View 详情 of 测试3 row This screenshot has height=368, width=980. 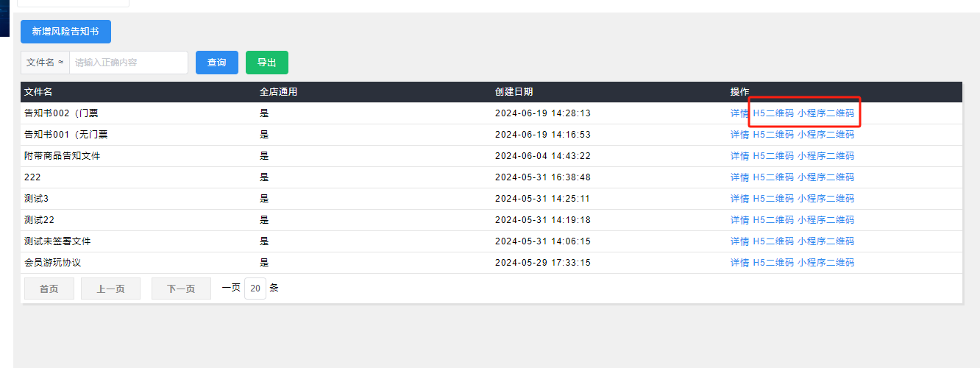(x=739, y=199)
